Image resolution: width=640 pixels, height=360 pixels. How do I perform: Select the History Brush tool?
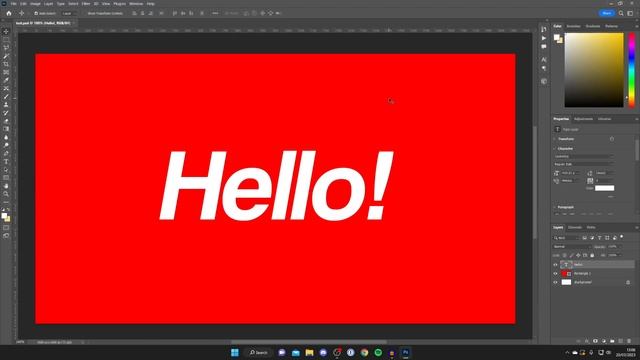coord(6,113)
